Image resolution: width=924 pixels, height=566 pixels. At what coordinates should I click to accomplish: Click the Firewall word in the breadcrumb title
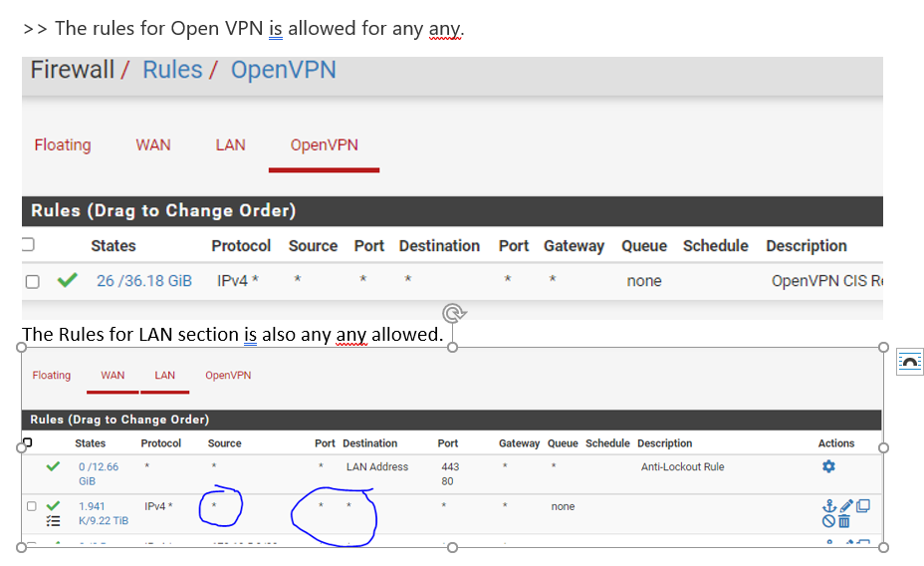click(73, 70)
